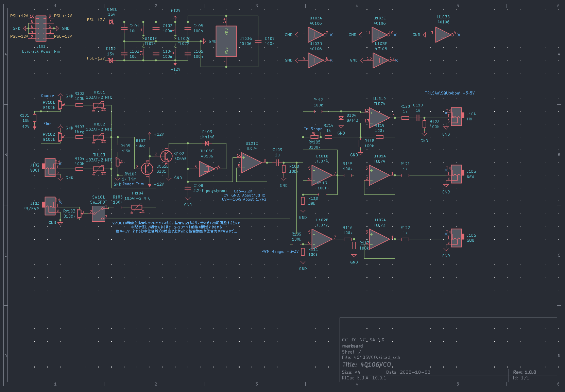
Task: Select the RV102 Fine potentiometer symbol
Action: point(60,137)
